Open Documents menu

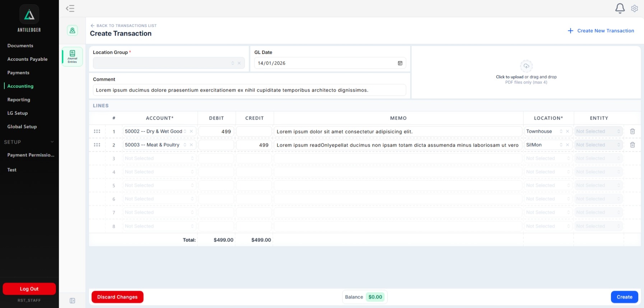[x=20, y=46]
